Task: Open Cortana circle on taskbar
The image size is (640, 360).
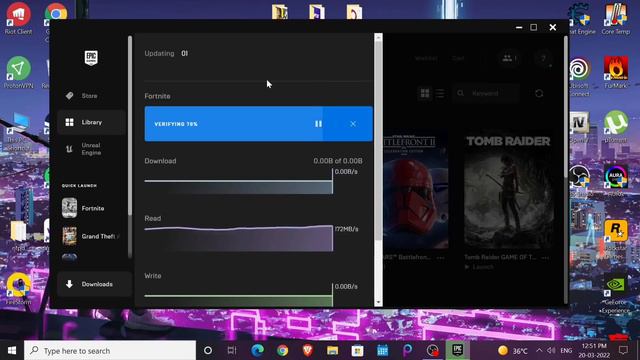Action: click(x=208, y=351)
